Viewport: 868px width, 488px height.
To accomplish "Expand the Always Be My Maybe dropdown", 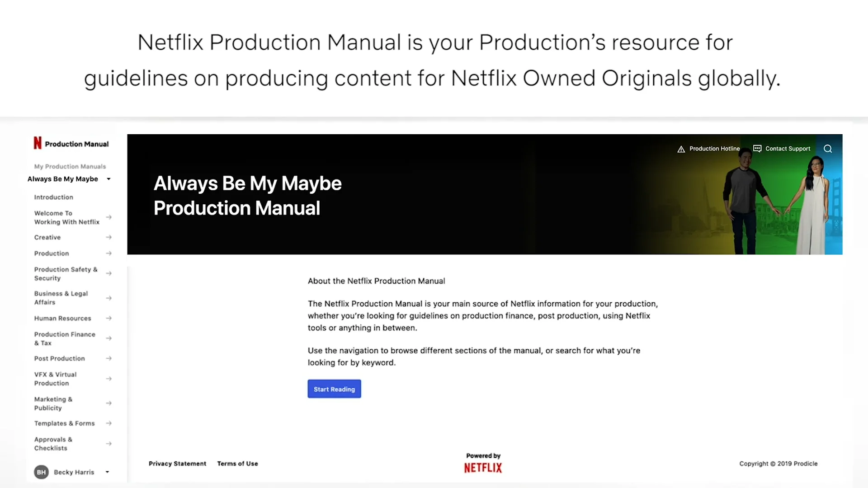I will (x=108, y=179).
